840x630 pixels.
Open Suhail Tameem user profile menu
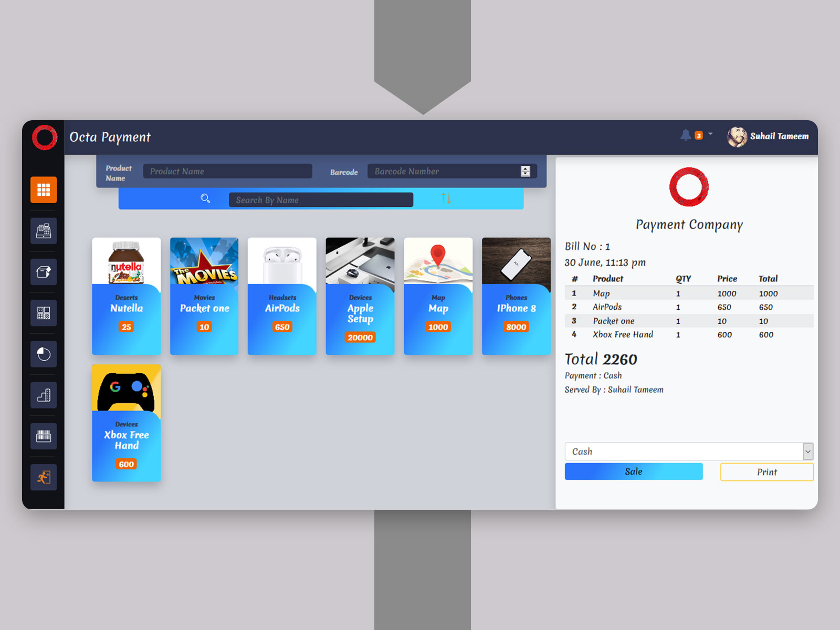(x=768, y=136)
